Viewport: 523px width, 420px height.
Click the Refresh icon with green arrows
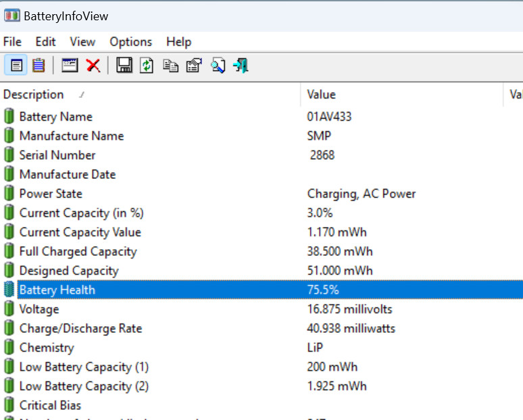pyautogui.click(x=147, y=65)
